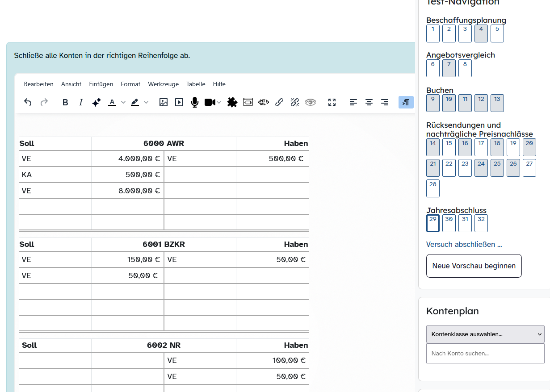Click the Versuch abschließen link
Viewport: 550px width, 392px height.
click(464, 244)
